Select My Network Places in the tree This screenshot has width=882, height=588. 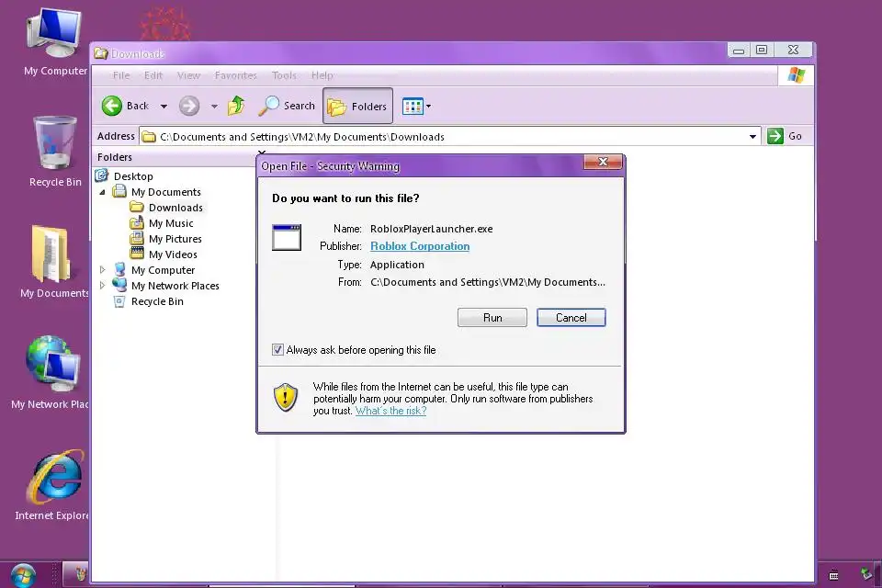pos(175,286)
